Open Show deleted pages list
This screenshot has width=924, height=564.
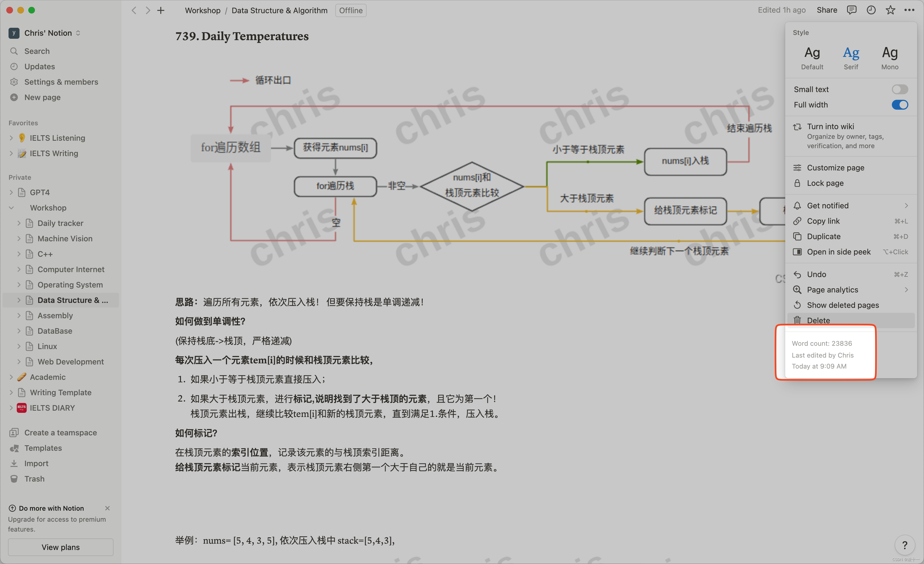(x=843, y=305)
